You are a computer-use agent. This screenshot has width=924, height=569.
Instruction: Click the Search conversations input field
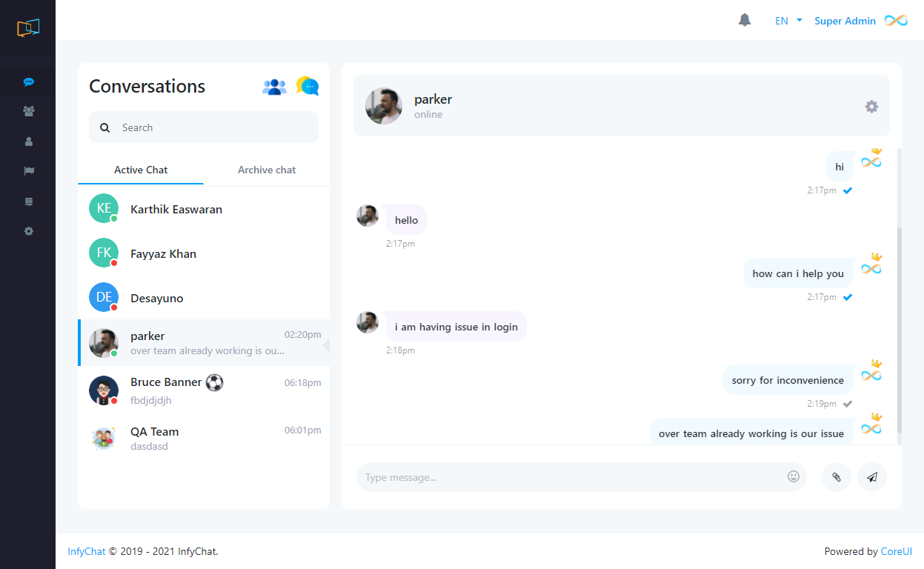[204, 127]
